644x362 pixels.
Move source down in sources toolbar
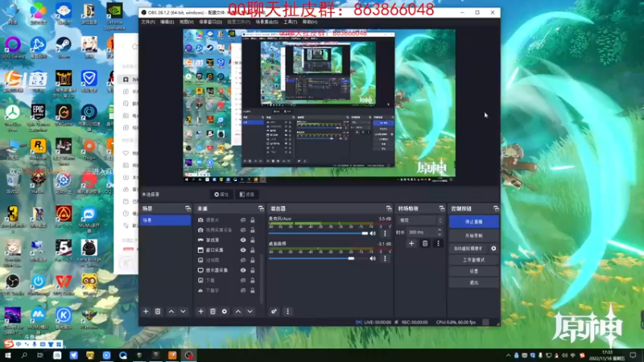250,311
